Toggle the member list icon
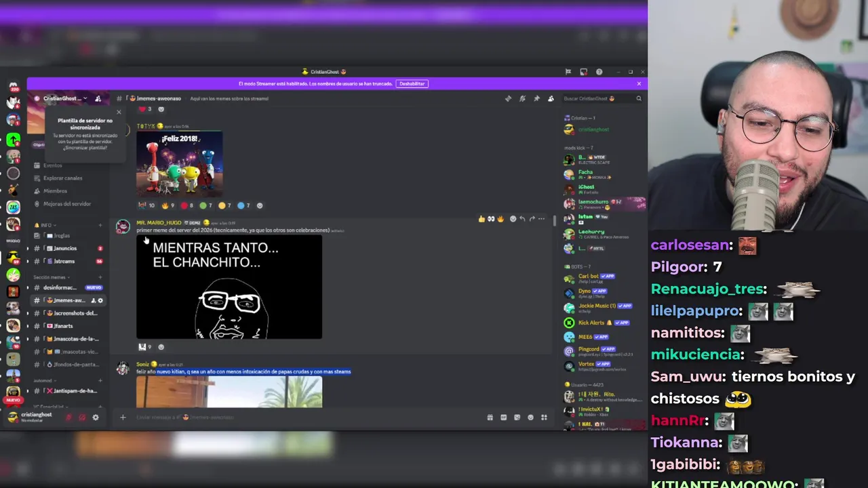The height and width of the screenshot is (488, 868). (x=551, y=98)
